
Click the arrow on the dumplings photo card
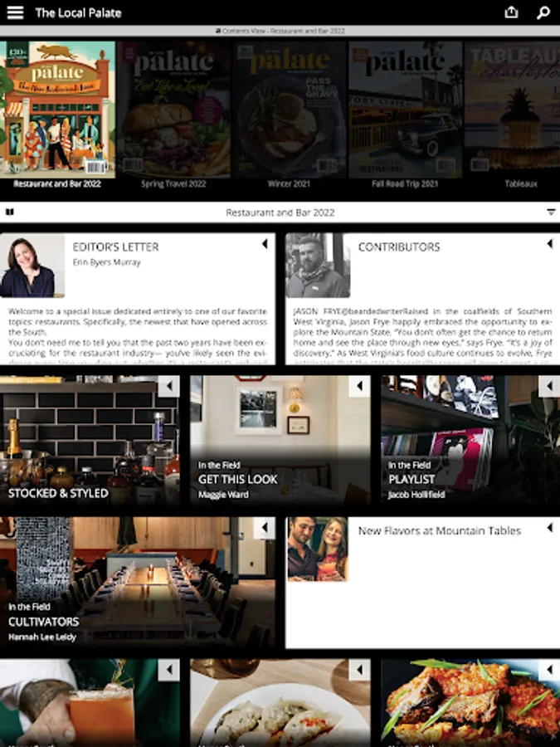(x=359, y=670)
